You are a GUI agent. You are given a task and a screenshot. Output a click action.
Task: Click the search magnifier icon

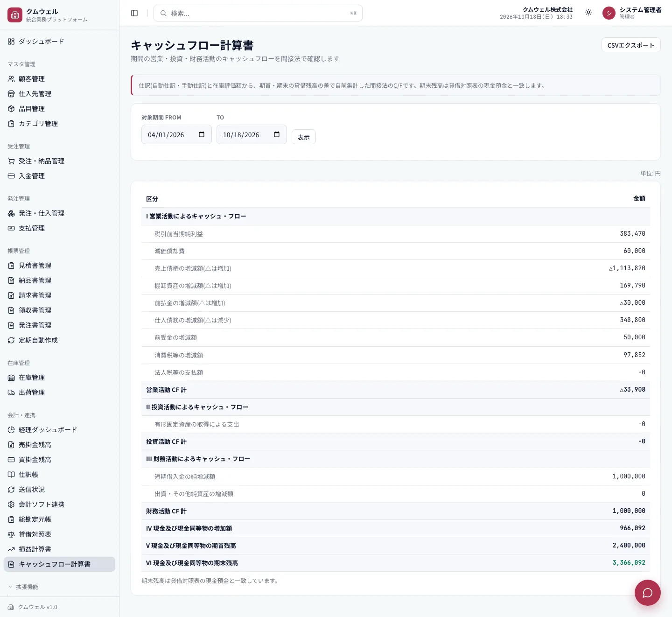coord(163,13)
